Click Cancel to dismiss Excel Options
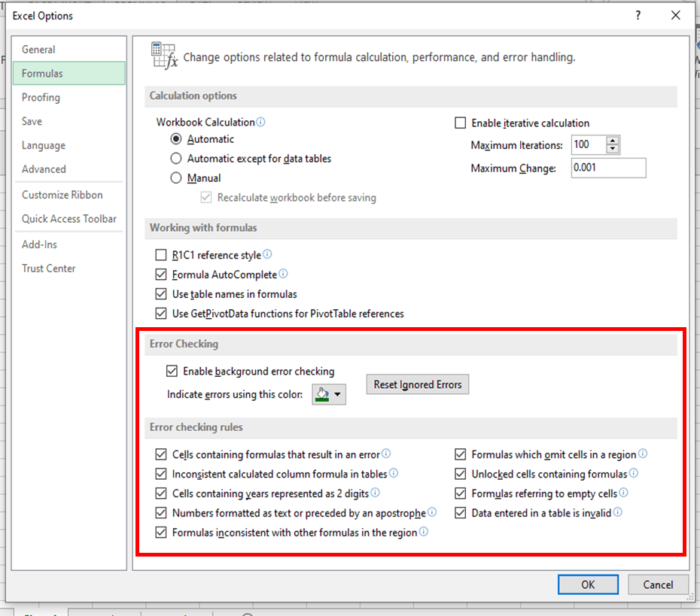Screen dimensions: 700x616 tap(658, 584)
